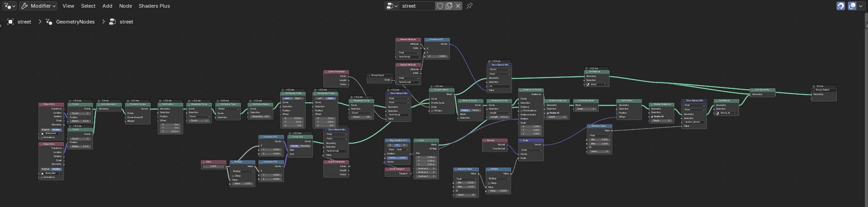This screenshot has height=207, width=868.
Task: Open Bézier dropdown on Set Spline Type
Action: 228,109
